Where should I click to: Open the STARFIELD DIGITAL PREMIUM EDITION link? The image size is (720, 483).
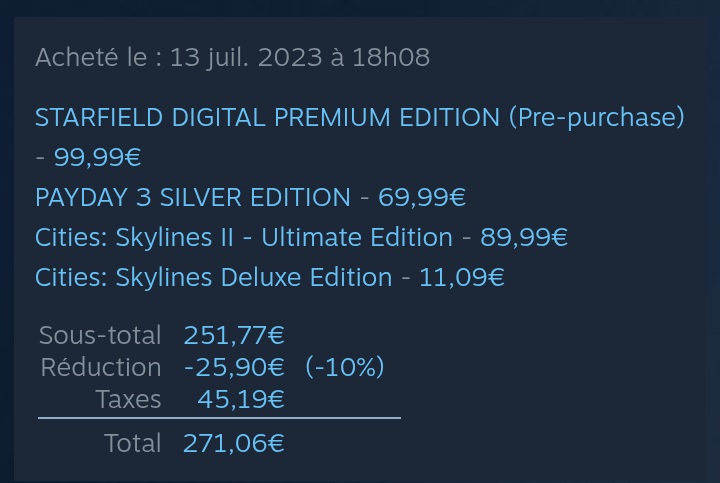267,117
